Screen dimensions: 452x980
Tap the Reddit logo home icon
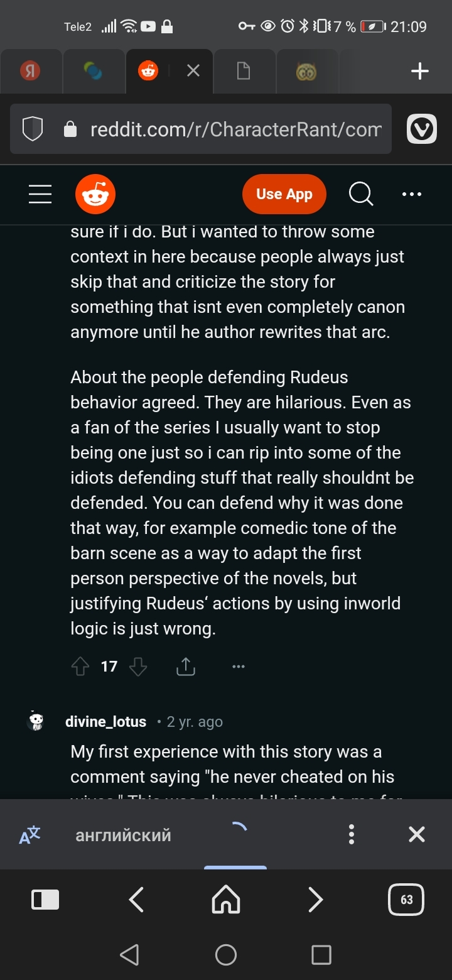coord(95,195)
